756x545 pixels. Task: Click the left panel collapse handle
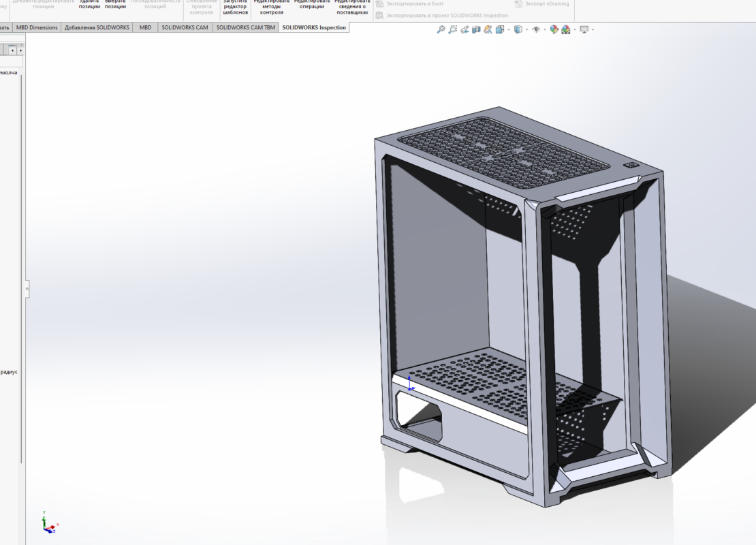point(27,289)
